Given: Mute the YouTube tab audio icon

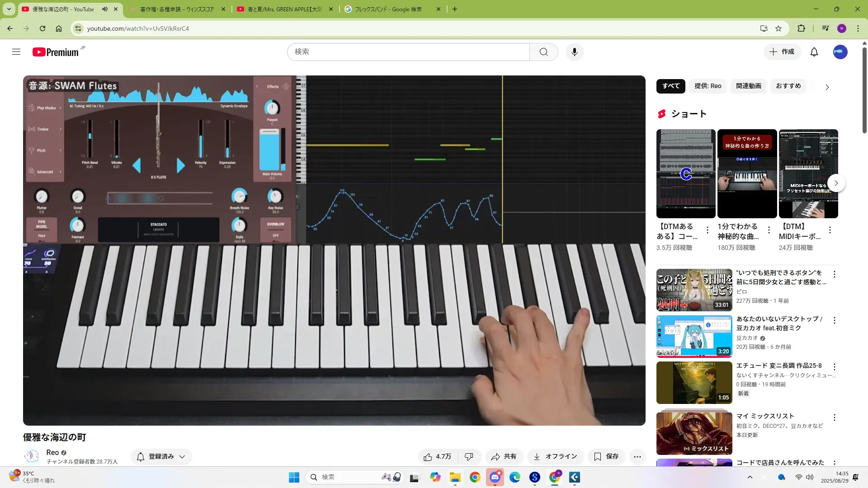Looking at the screenshot, I should 105,9.
